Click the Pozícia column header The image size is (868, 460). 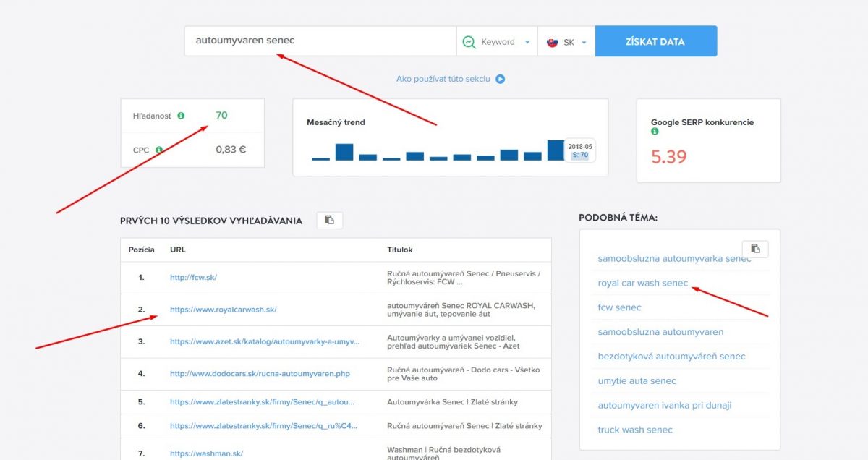[x=141, y=250]
